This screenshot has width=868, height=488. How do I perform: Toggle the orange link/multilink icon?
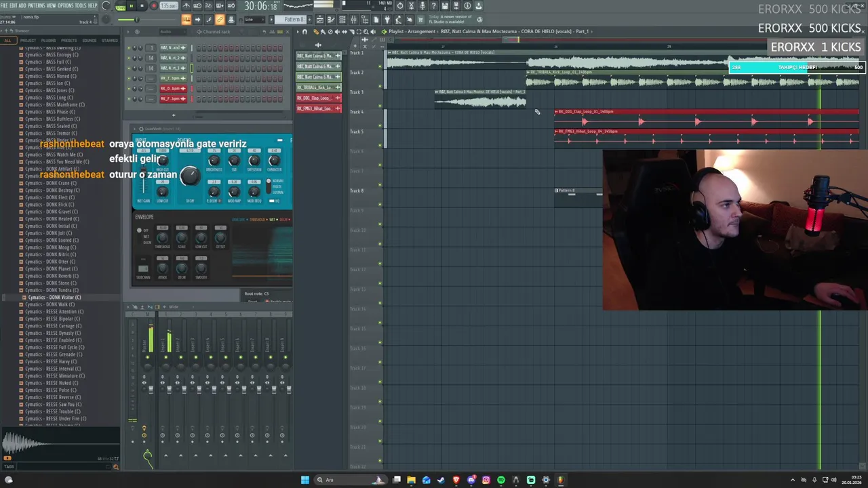click(x=220, y=19)
